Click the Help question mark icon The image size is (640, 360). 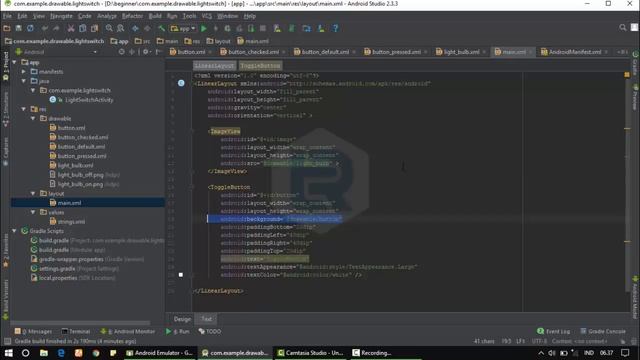click(x=335, y=28)
